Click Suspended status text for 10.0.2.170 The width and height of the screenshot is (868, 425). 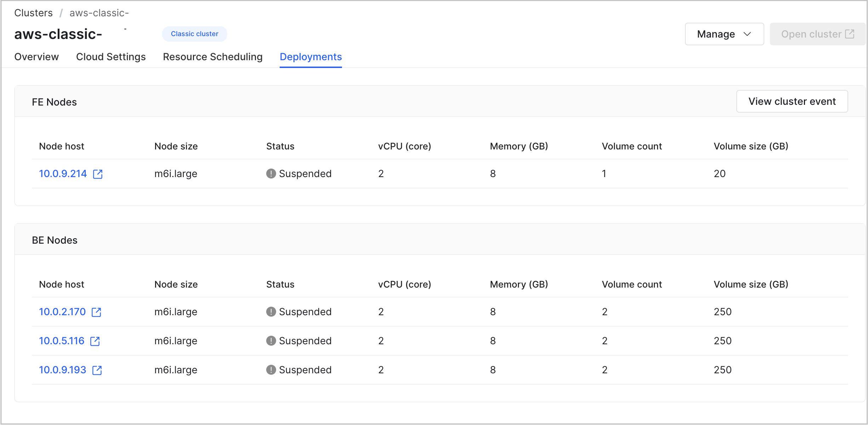coord(305,312)
